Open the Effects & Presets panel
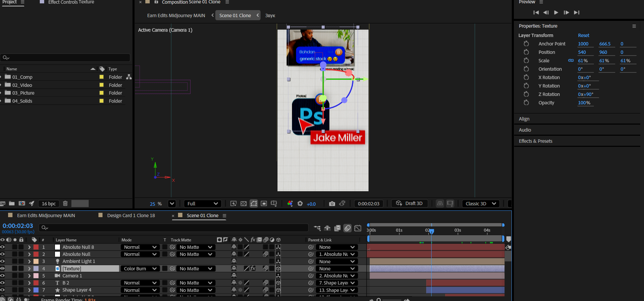The height and width of the screenshot is (301, 644). point(535,141)
